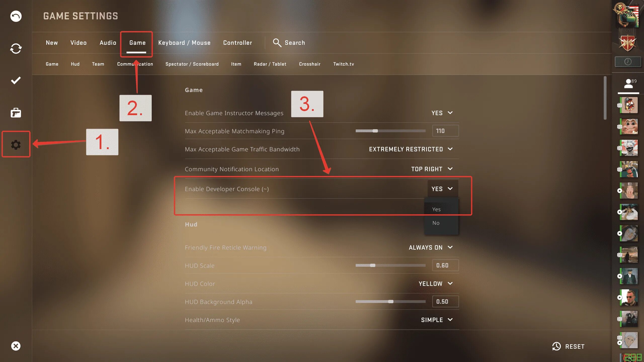
Task: Click the matchmaking ping value field
Action: pos(445,131)
